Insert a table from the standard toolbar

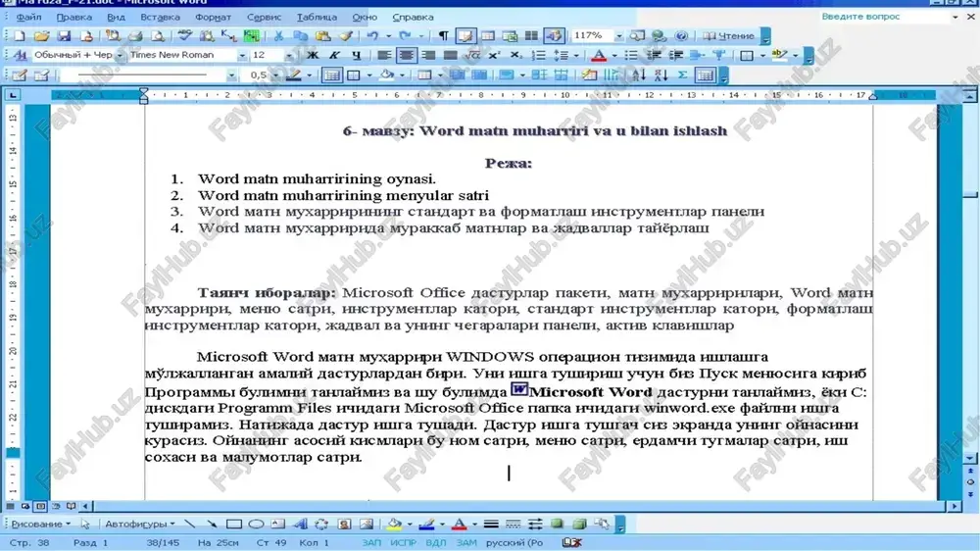[488, 36]
